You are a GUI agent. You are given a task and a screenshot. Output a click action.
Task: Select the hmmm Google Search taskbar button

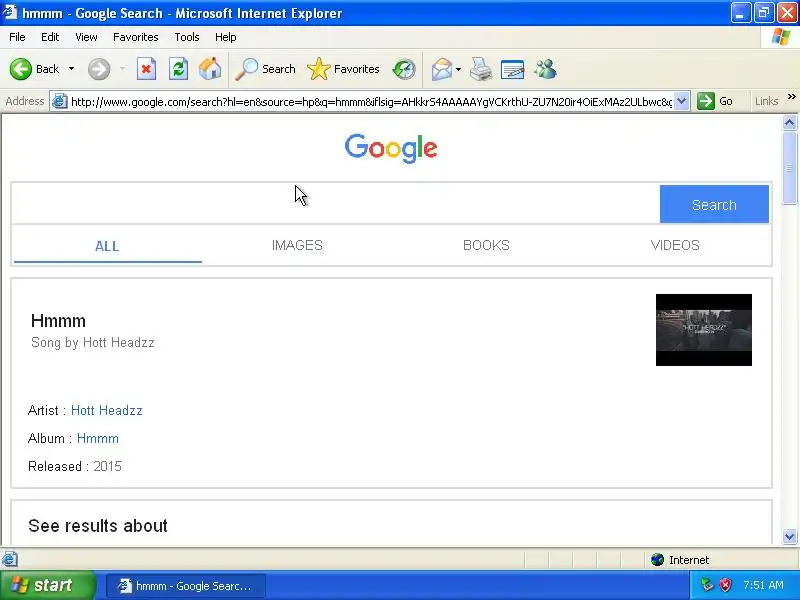(x=186, y=586)
